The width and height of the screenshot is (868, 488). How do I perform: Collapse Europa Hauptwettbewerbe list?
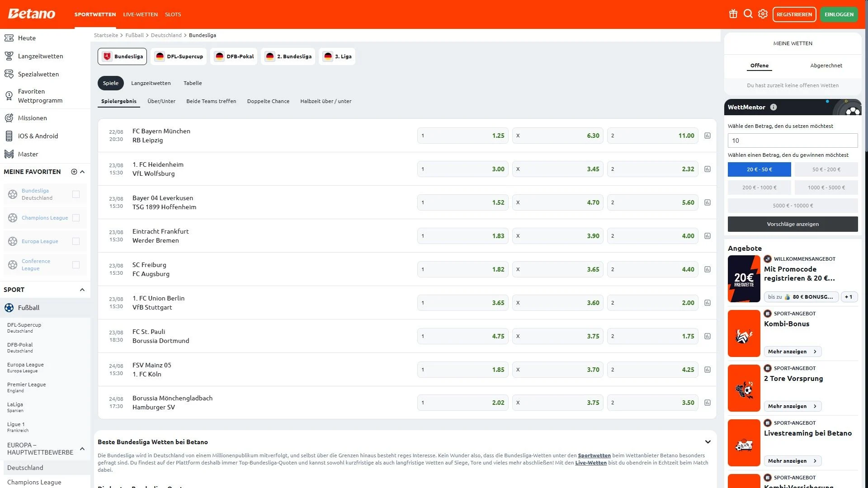(x=82, y=449)
